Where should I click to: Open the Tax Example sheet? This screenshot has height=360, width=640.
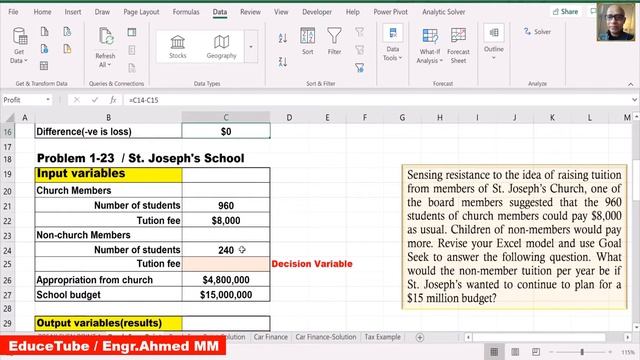382,337
